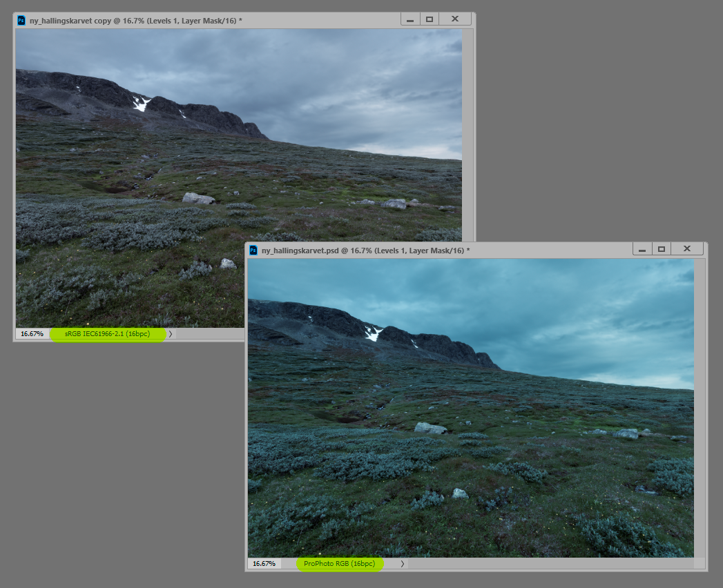Close the ny_hallingskarvet copy document window
Image resolution: width=723 pixels, height=588 pixels.
(455, 19)
